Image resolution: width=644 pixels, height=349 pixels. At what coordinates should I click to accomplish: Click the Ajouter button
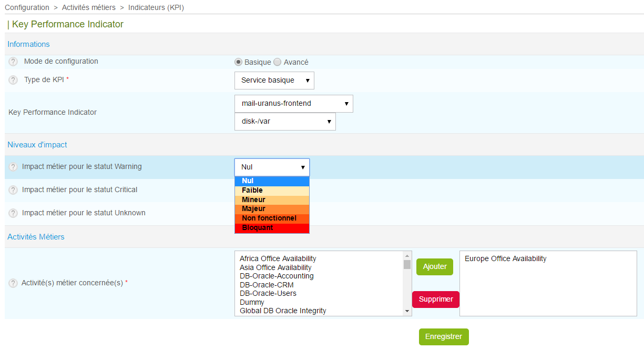pyautogui.click(x=434, y=267)
